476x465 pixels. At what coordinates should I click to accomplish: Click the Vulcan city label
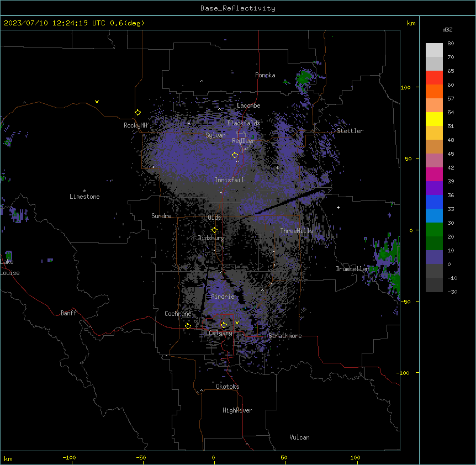(x=299, y=437)
